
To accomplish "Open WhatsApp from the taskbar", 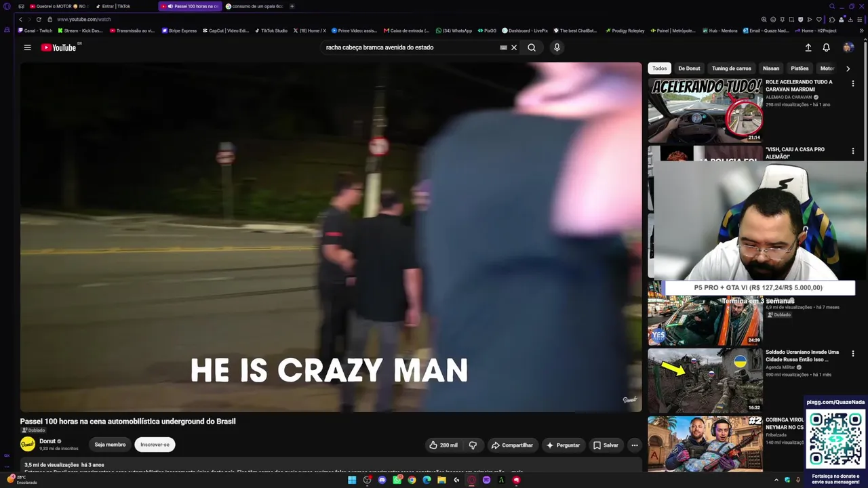I will 397,480.
